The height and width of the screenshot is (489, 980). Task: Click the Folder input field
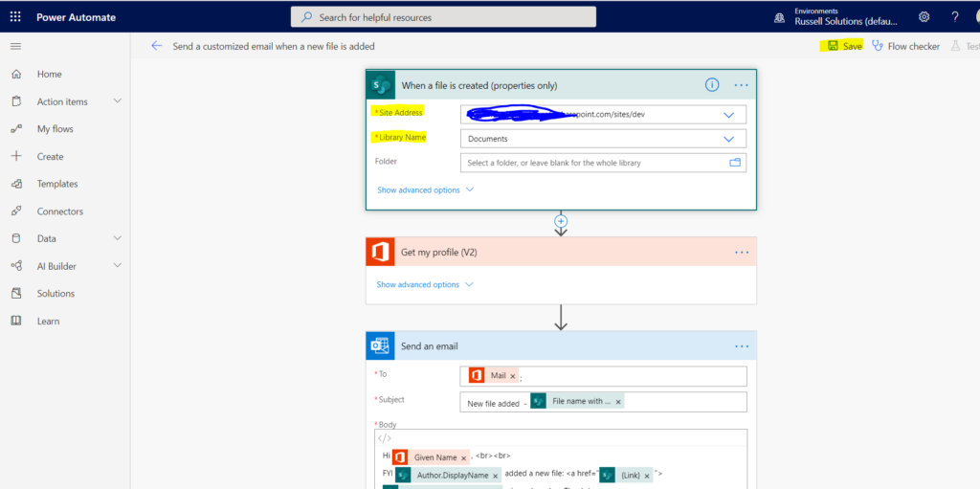click(603, 163)
